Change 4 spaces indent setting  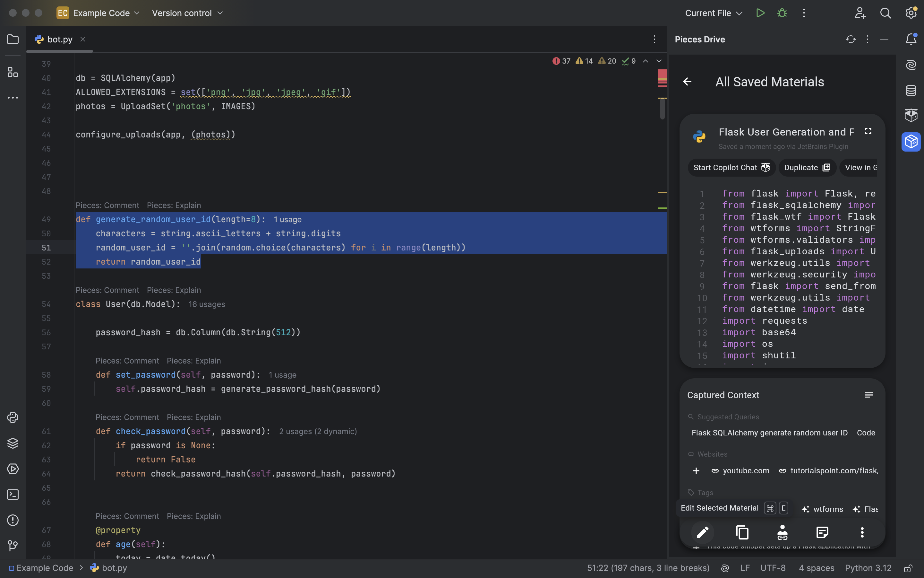pyautogui.click(x=816, y=568)
